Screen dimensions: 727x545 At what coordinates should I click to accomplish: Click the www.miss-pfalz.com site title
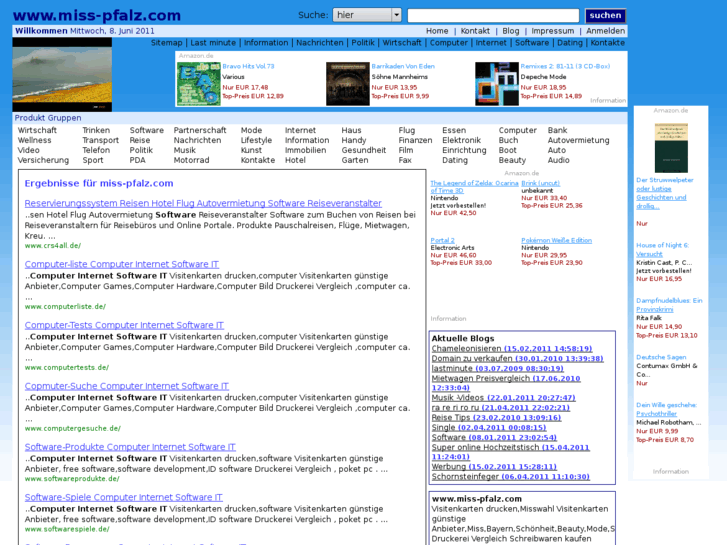pos(97,15)
